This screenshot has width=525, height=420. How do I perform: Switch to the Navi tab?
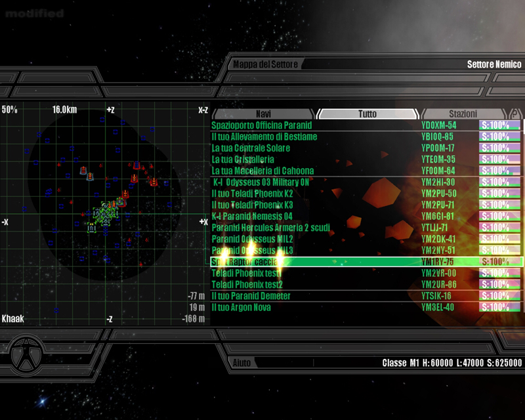pyautogui.click(x=264, y=114)
